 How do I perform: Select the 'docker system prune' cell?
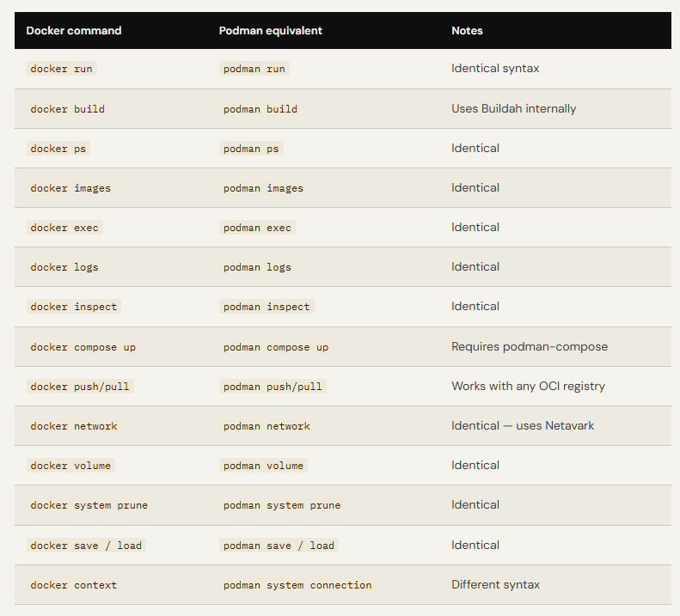click(89, 505)
